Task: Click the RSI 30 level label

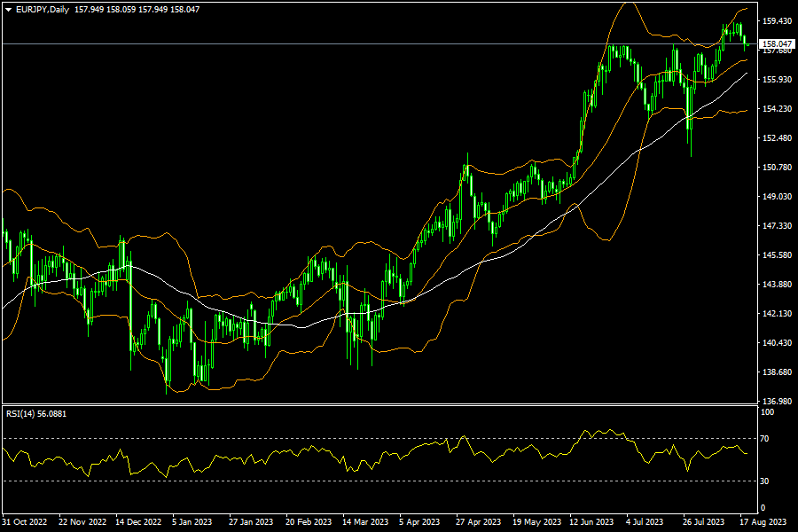Action: click(764, 481)
